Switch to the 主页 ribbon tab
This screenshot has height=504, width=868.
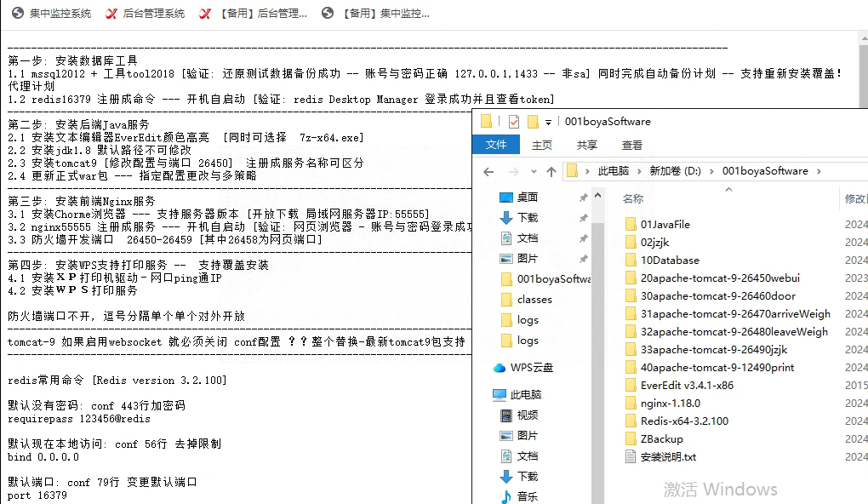pyautogui.click(x=542, y=145)
